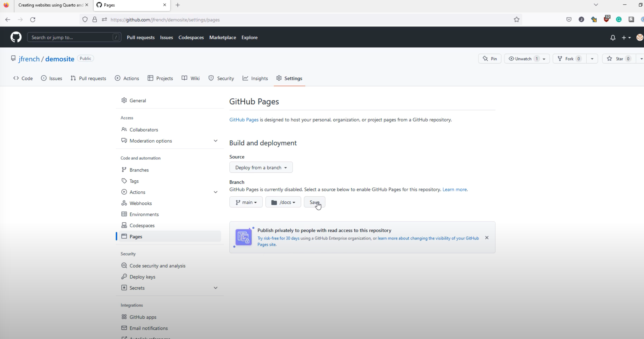Open jfrench user profile link

(x=29, y=59)
